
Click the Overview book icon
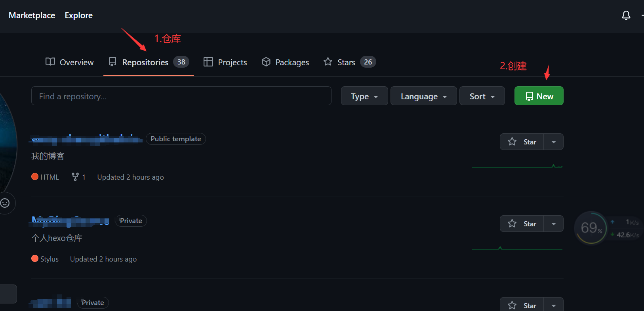pyautogui.click(x=50, y=62)
